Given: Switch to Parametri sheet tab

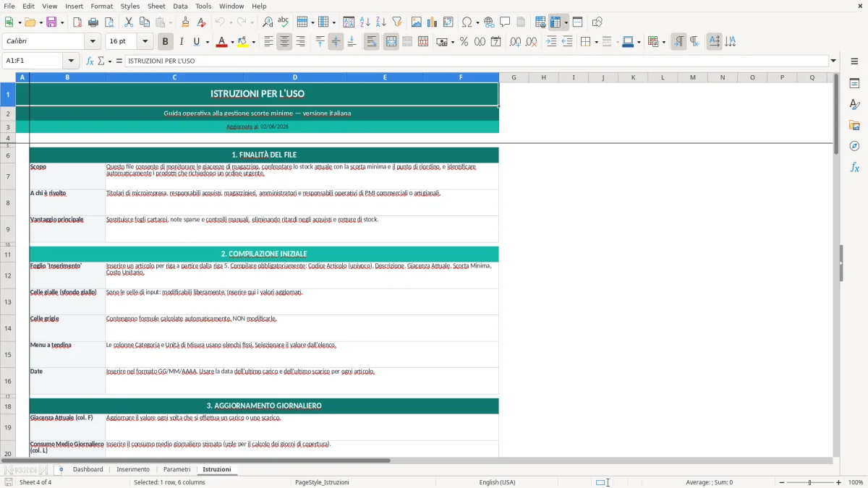Looking at the screenshot, I should [177, 469].
